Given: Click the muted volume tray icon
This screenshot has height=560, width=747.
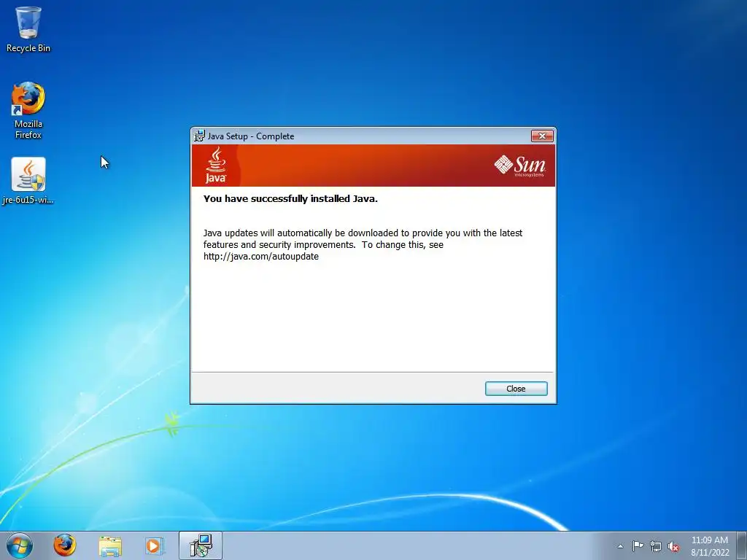Looking at the screenshot, I should [673, 547].
